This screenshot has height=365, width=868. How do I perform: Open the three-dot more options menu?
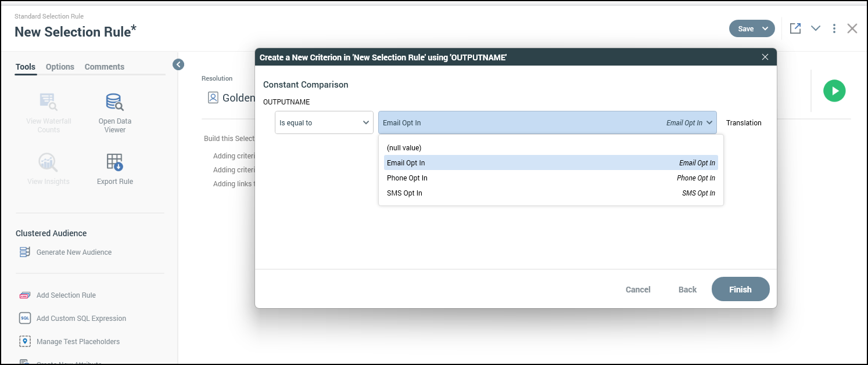click(x=834, y=28)
